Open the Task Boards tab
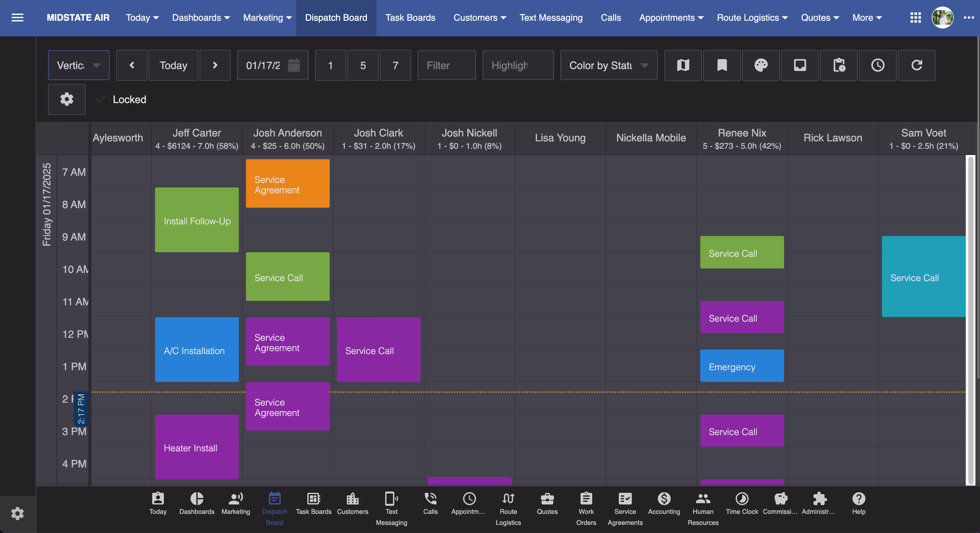The height and width of the screenshot is (533, 980). pyautogui.click(x=410, y=18)
